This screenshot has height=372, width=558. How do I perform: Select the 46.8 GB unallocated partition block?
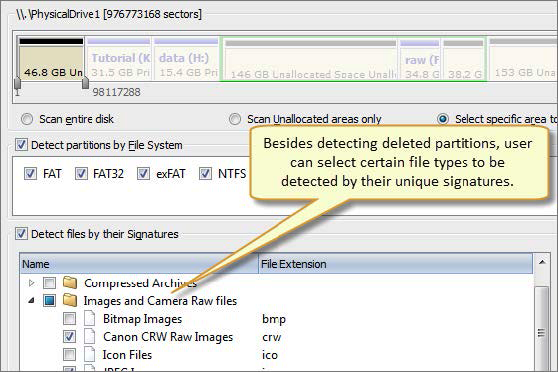tap(51, 59)
